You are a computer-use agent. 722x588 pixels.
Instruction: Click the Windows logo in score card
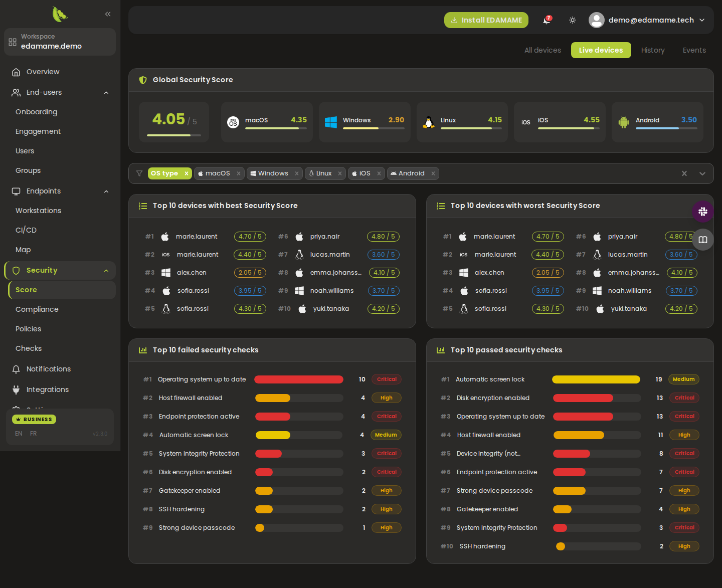point(331,122)
